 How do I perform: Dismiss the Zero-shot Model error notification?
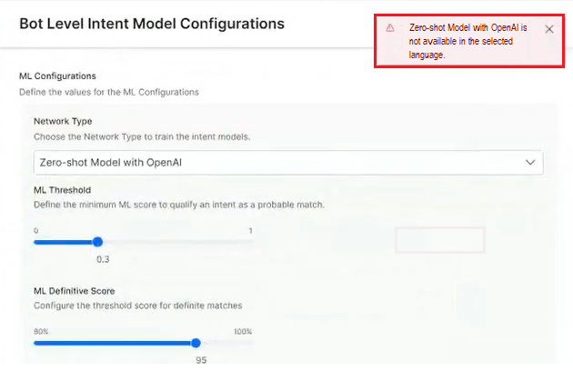[548, 29]
